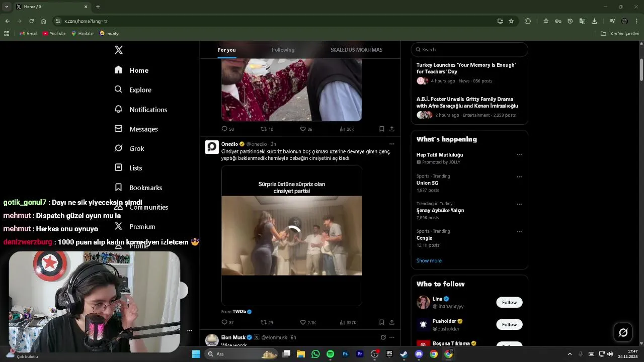The width and height of the screenshot is (644, 362).
Task: Open Gmail bookmark
Action: pyautogui.click(x=28, y=33)
